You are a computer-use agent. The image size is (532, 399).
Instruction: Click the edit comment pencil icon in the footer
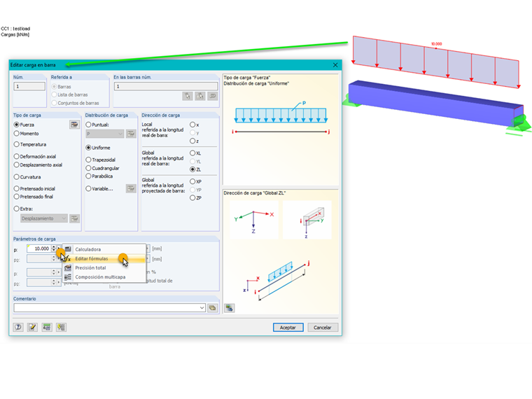(x=33, y=327)
